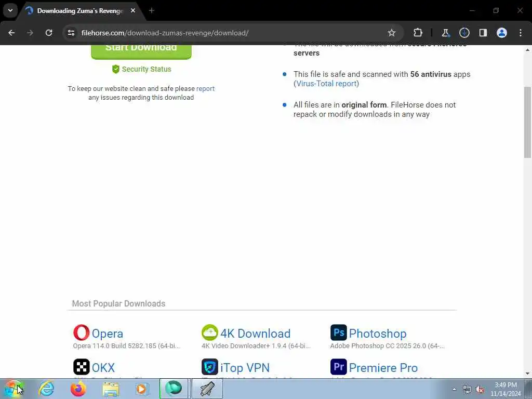Open the rocket app taskbar button
This screenshot has height=399, width=532.
[x=207, y=389]
